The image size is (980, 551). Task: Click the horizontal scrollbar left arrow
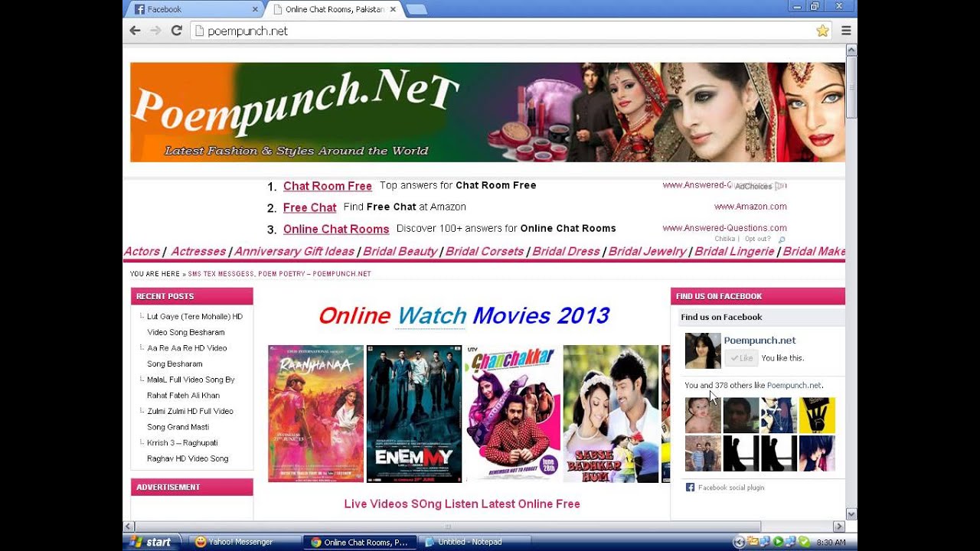point(129,527)
